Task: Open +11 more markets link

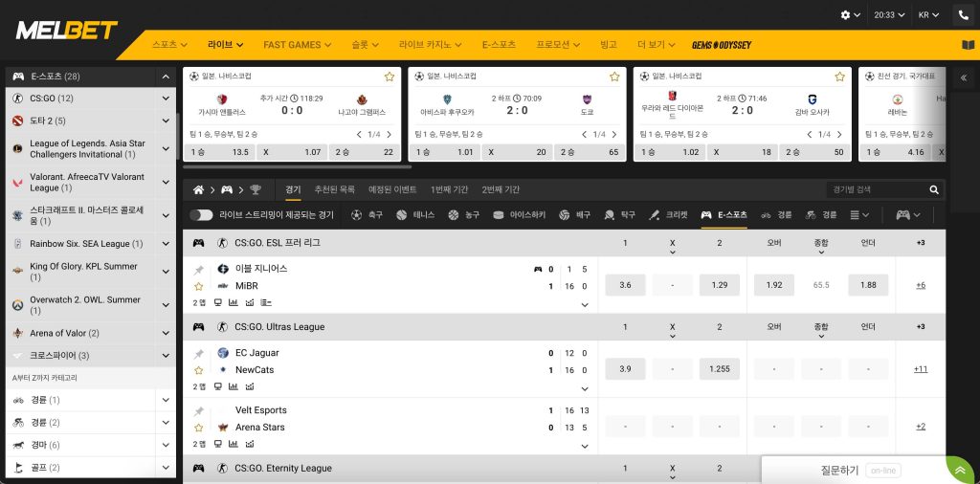Action: [x=921, y=369]
